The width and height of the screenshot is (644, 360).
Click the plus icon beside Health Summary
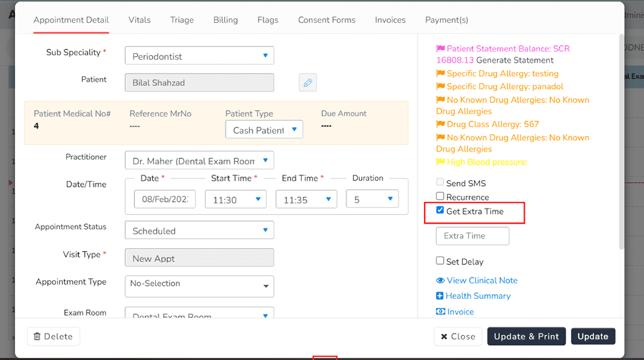pos(439,296)
